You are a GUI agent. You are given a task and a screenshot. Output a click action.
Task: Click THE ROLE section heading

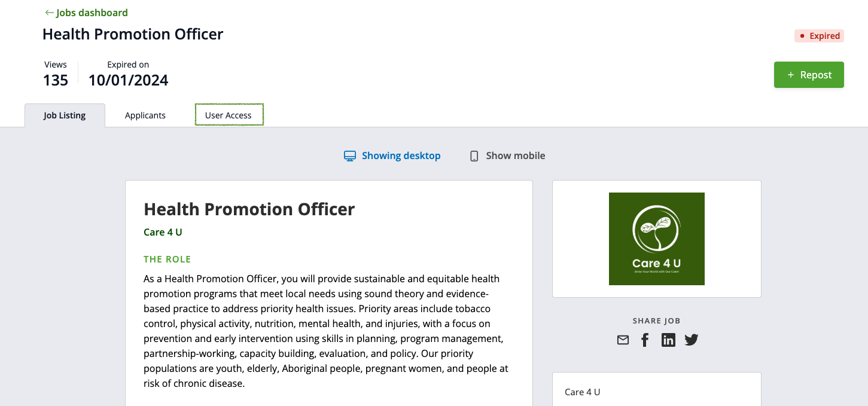point(167,260)
